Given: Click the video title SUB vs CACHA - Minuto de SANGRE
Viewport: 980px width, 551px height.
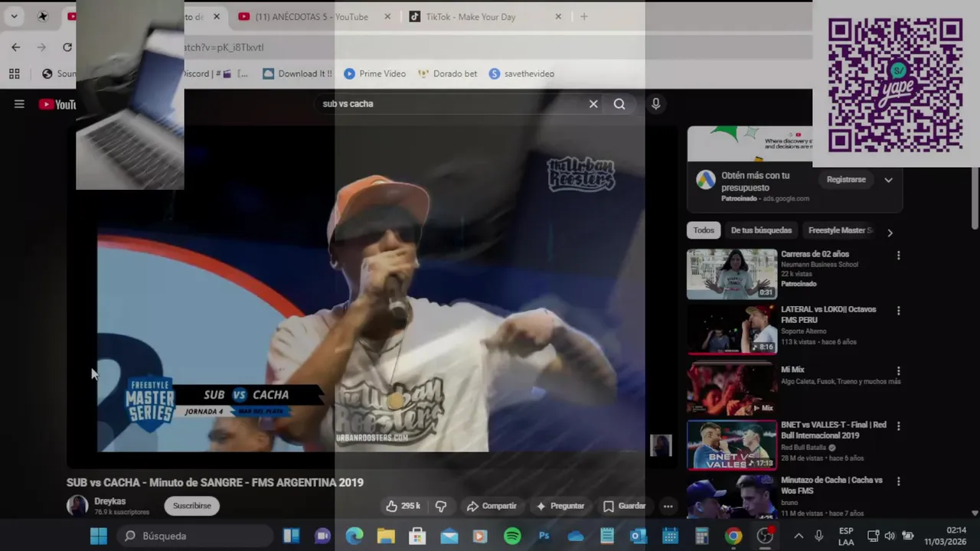Looking at the screenshot, I should 215,483.
